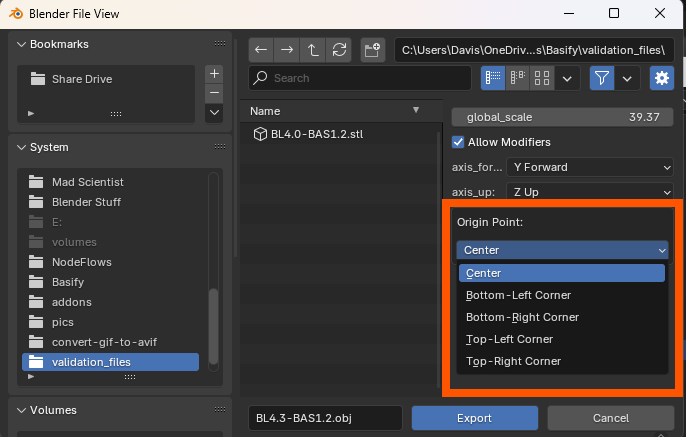Choose Top-Right Corner origin option
The width and height of the screenshot is (686, 437).
click(x=513, y=361)
